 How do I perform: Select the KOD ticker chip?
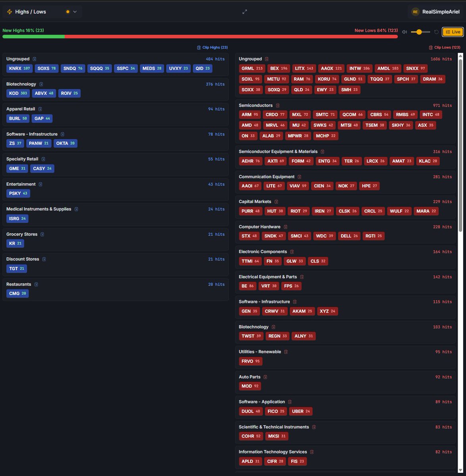18,93
